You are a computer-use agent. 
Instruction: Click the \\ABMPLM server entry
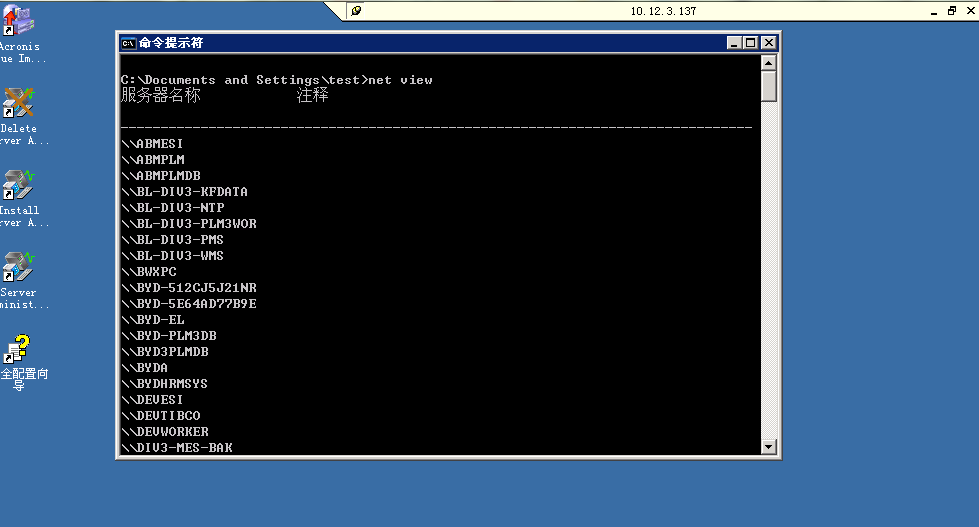pyautogui.click(x=152, y=160)
